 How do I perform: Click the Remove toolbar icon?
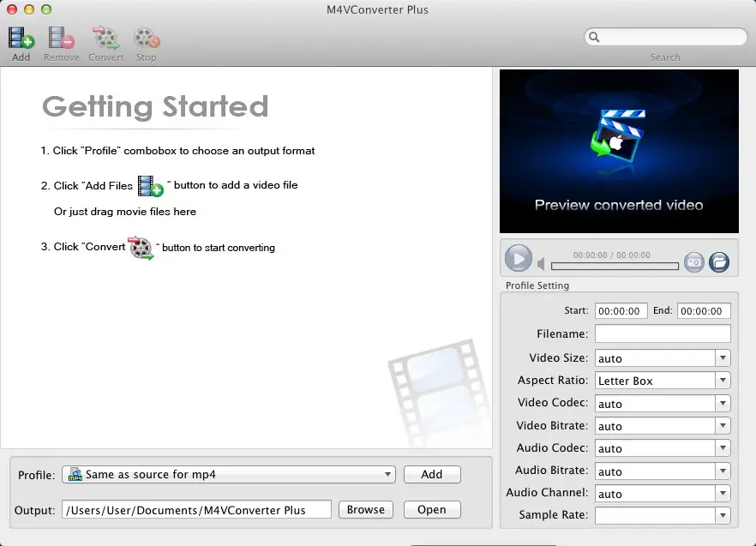(x=61, y=39)
